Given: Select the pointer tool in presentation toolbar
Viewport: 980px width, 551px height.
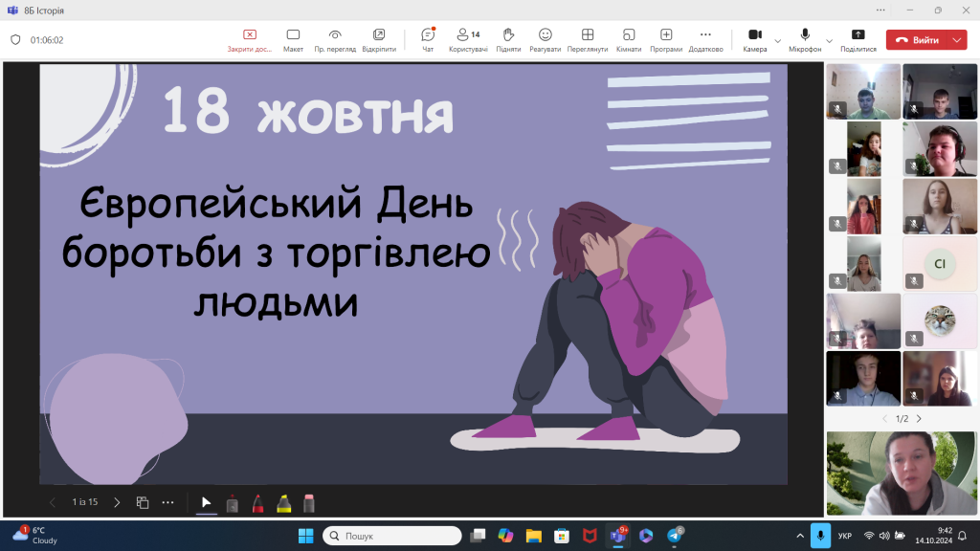Looking at the screenshot, I should pyautogui.click(x=205, y=501).
